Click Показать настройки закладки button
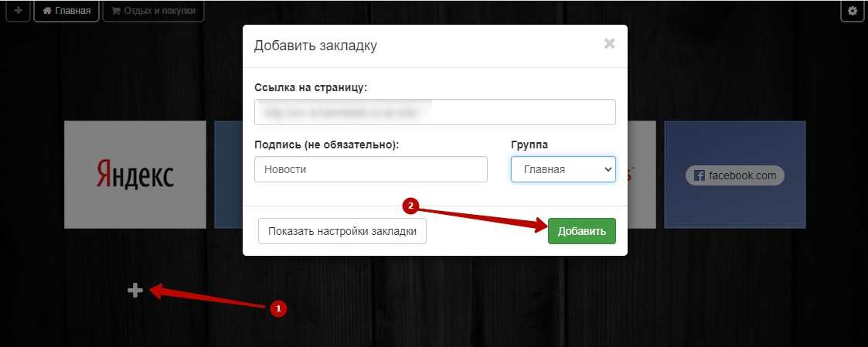This screenshot has height=347, width=868. [342, 231]
